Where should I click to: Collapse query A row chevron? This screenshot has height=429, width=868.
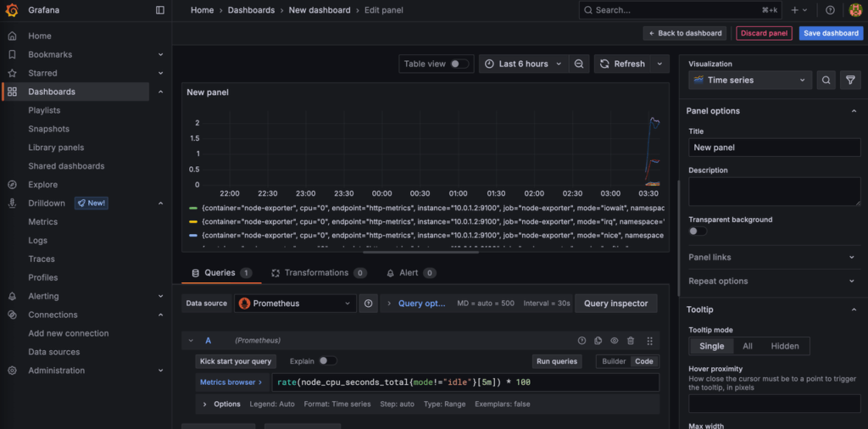point(191,341)
